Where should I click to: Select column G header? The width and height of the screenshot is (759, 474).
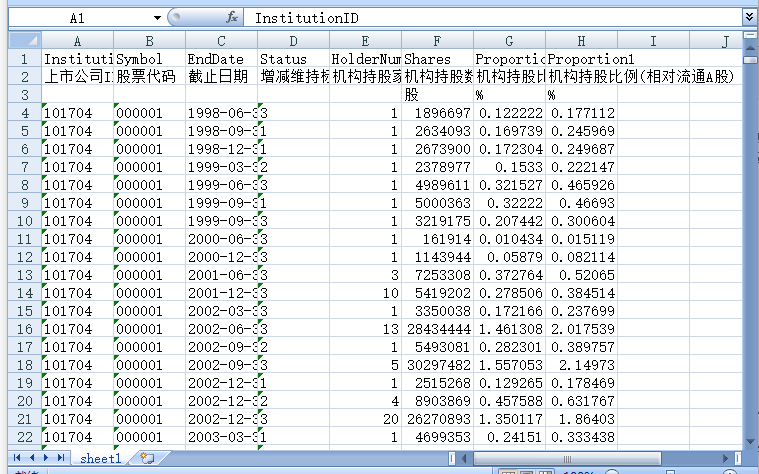509,41
